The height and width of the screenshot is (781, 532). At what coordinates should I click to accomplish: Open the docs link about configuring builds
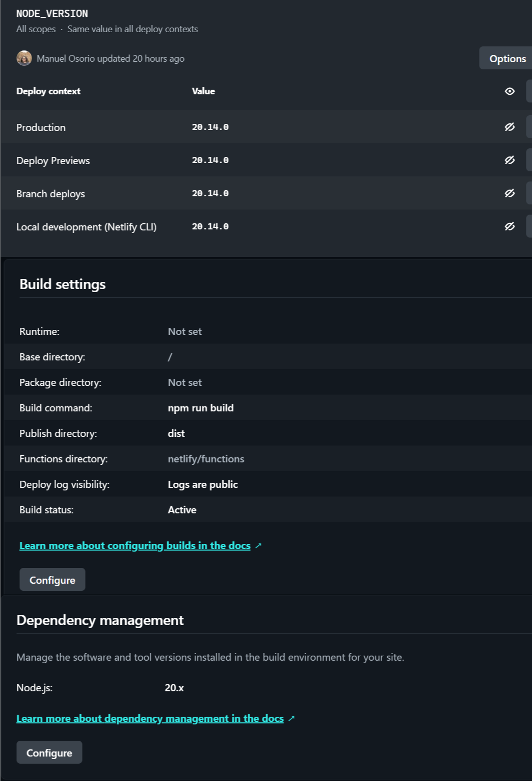click(x=135, y=545)
